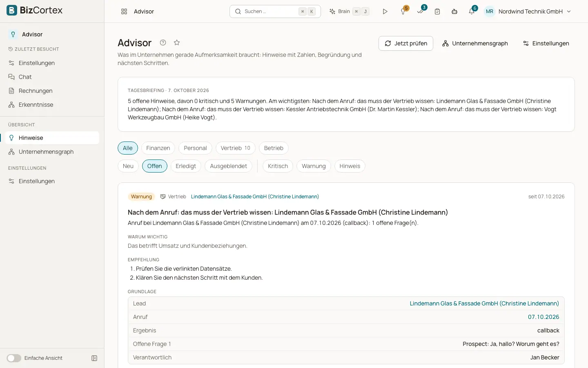Filter by Personal category
The width and height of the screenshot is (588, 368).
(x=195, y=148)
